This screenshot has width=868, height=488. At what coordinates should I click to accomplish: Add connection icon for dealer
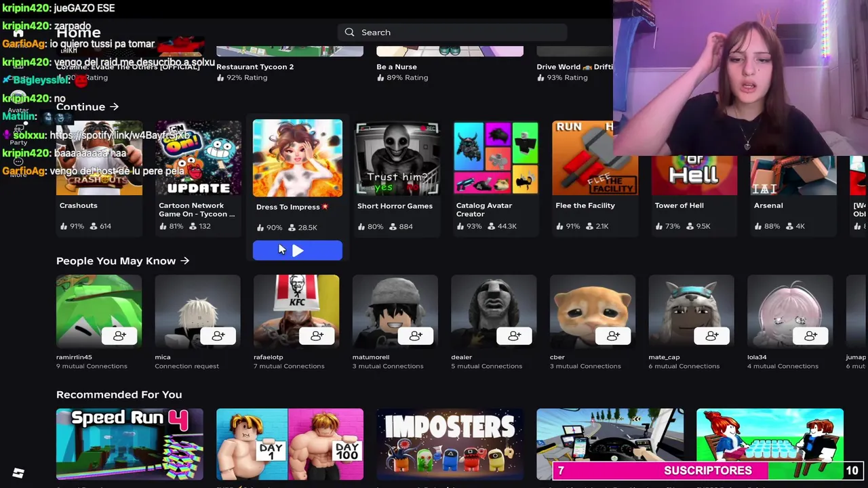coord(515,335)
